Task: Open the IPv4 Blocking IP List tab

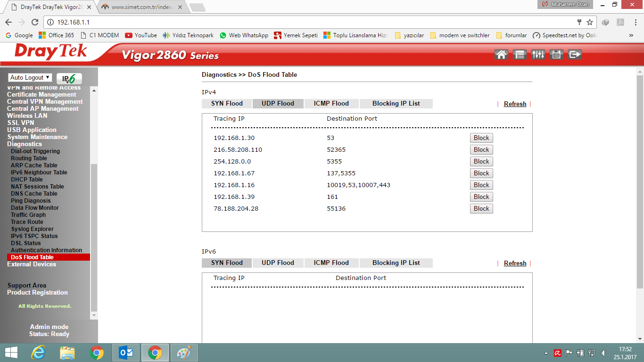Action: coord(396,104)
